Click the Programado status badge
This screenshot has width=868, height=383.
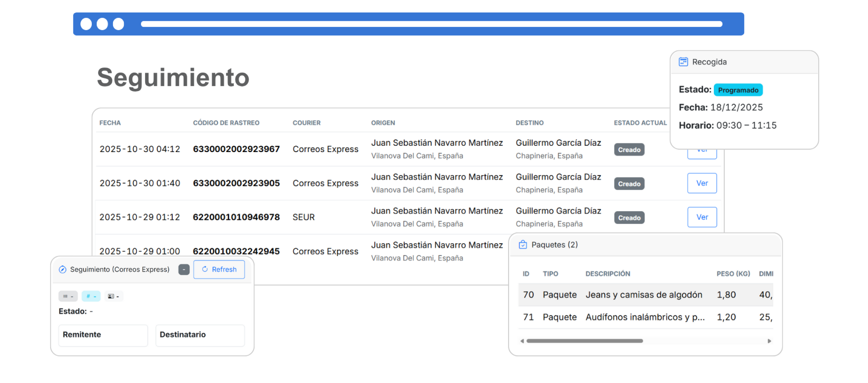point(738,90)
